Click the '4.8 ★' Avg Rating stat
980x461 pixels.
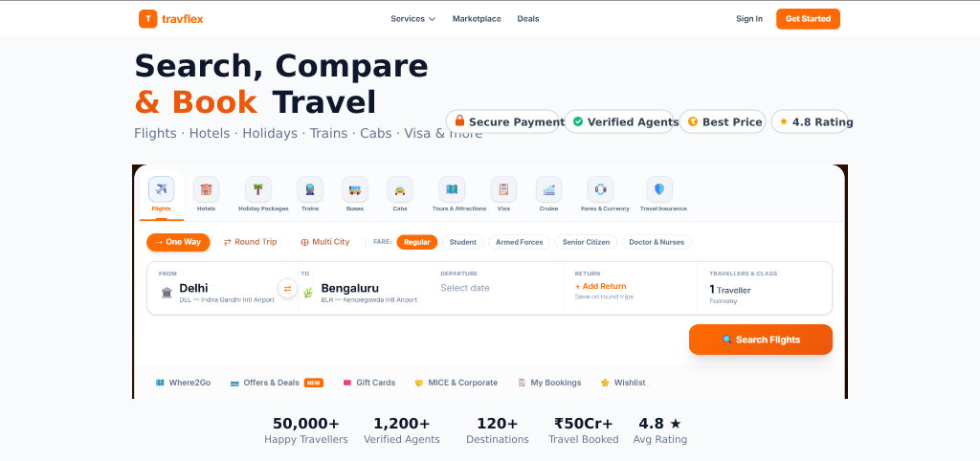660,430
